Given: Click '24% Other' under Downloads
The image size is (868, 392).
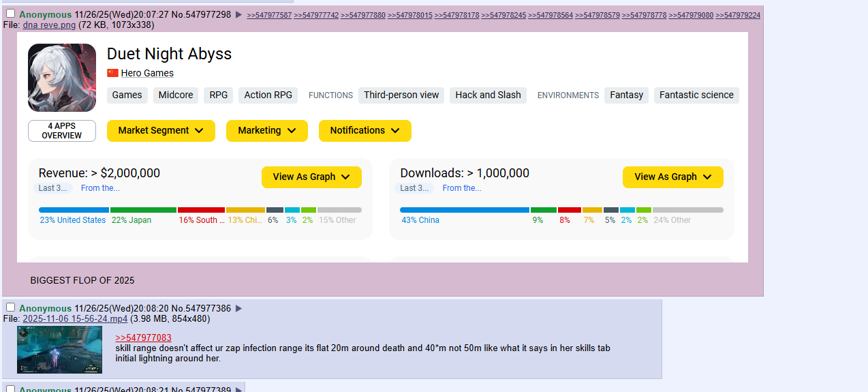Looking at the screenshot, I should coord(672,220).
